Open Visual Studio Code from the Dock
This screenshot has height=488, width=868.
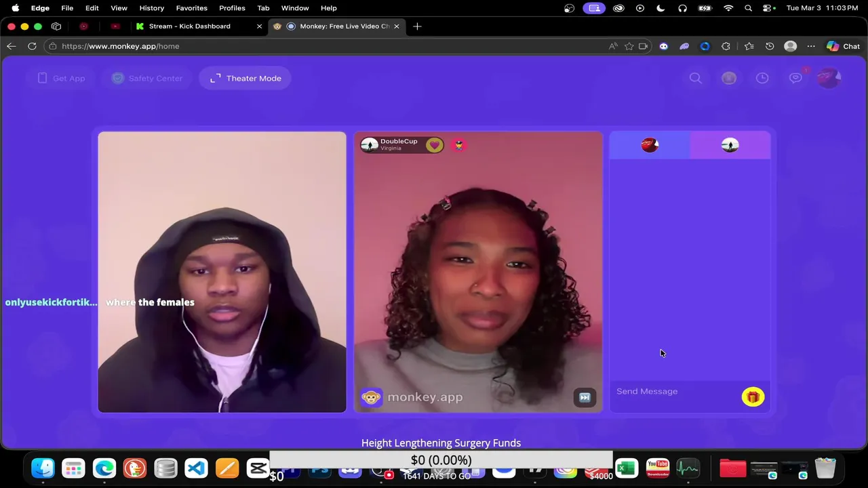point(196,468)
